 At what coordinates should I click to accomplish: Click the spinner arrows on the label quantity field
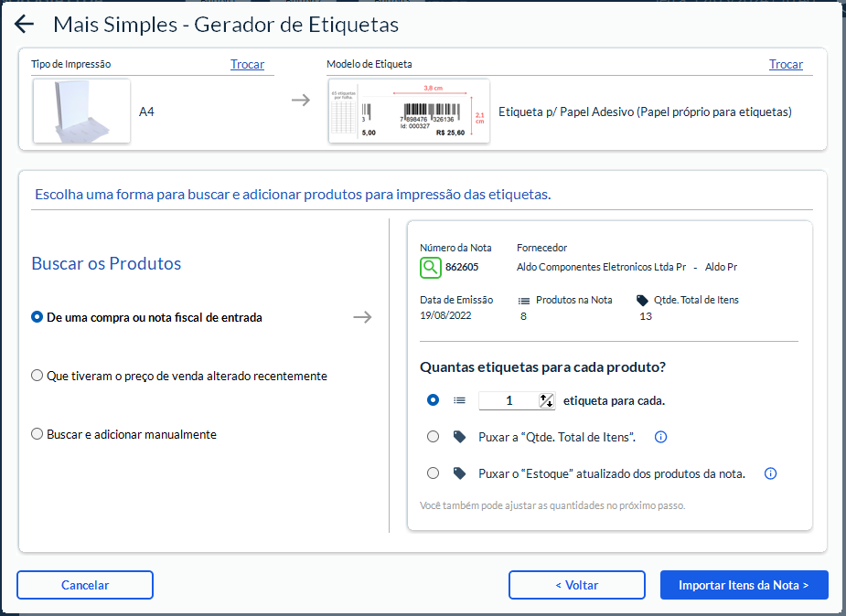click(546, 400)
